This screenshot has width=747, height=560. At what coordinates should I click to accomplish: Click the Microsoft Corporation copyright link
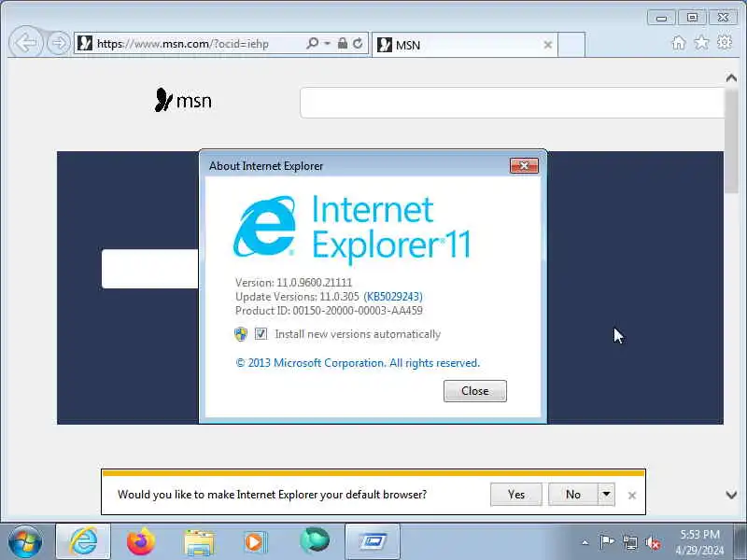click(358, 363)
